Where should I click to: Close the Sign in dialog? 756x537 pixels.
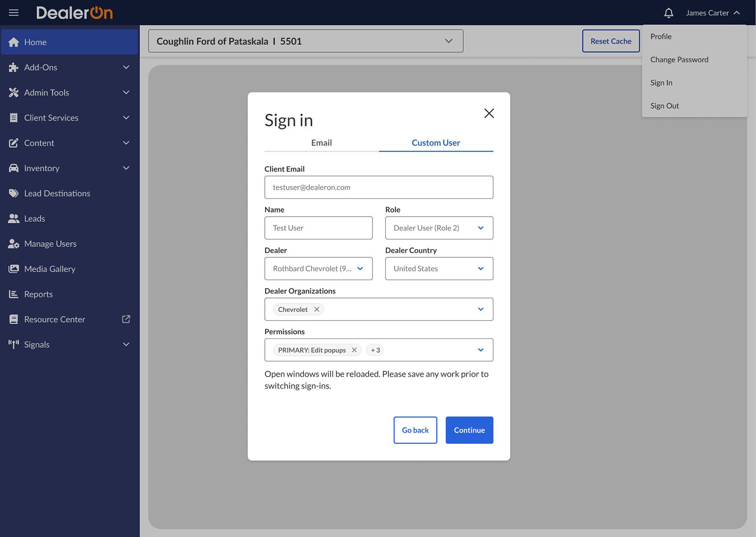click(489, 113)
